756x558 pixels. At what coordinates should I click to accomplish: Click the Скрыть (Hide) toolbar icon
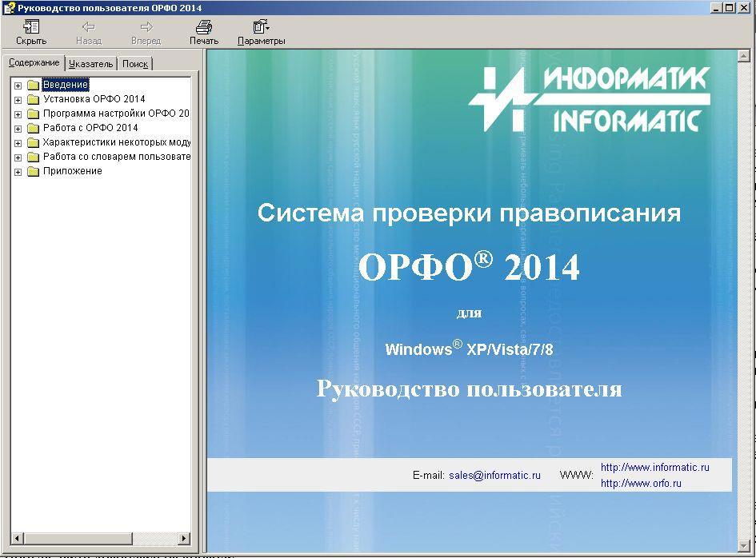coord(31,27)
